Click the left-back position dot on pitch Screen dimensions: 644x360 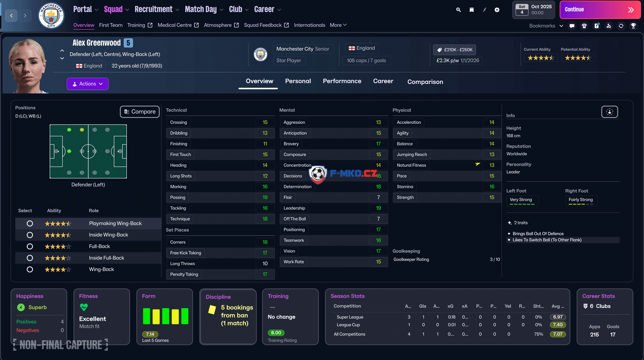[x=69, y=130]
